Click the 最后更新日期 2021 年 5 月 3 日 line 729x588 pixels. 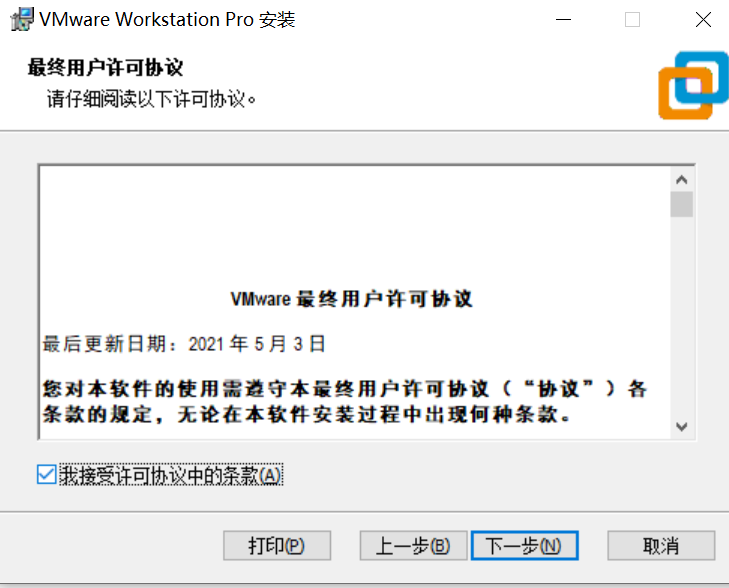[x=184, y=344]
